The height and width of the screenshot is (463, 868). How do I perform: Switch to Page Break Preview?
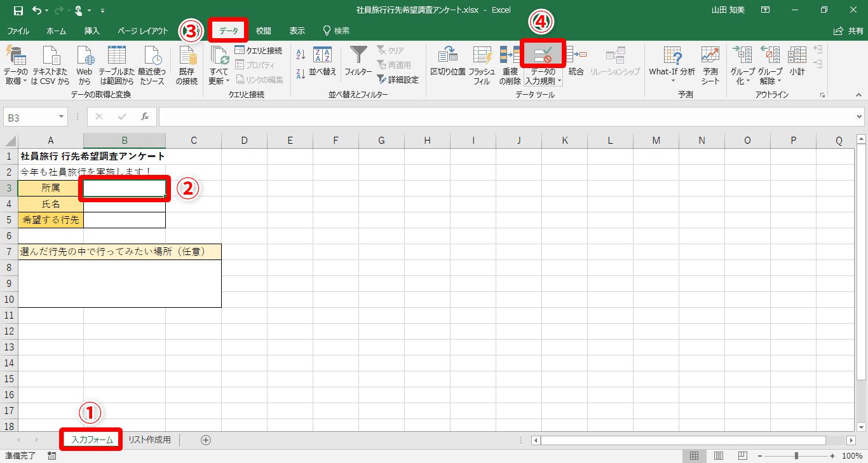[742, 456]
